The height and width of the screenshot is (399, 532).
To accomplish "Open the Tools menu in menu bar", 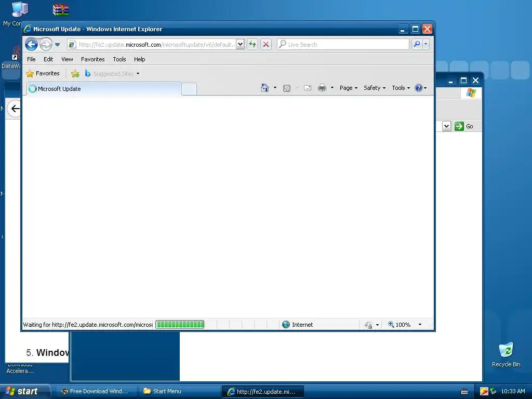I will pyautogui.click(x=119, y=59).
